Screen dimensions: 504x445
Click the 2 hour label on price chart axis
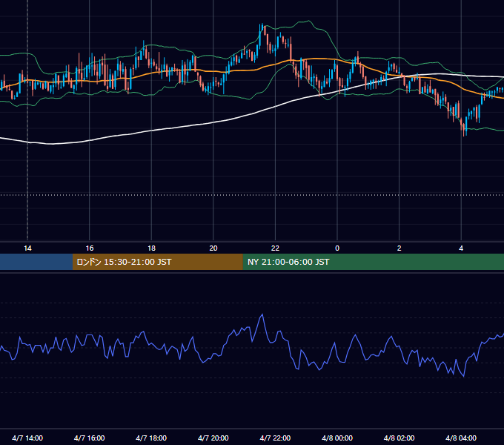399,248
